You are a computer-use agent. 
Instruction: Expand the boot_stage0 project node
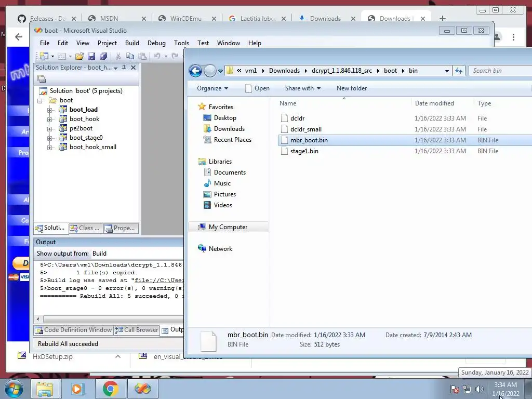tap(49, 138)
